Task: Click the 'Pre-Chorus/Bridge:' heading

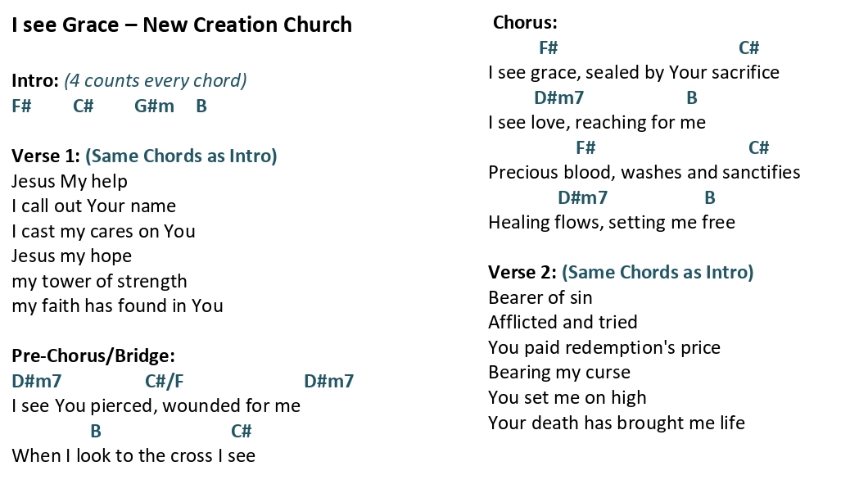Action: [x=93, y=355]
